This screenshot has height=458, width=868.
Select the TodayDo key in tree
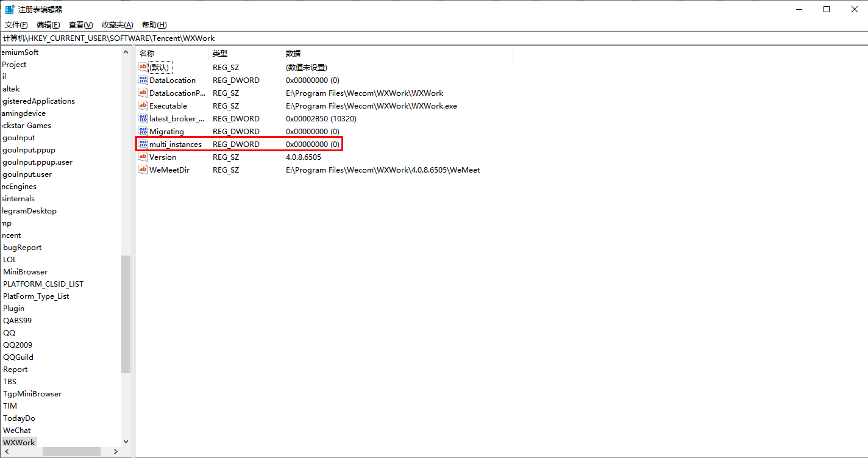click(19, 418)
